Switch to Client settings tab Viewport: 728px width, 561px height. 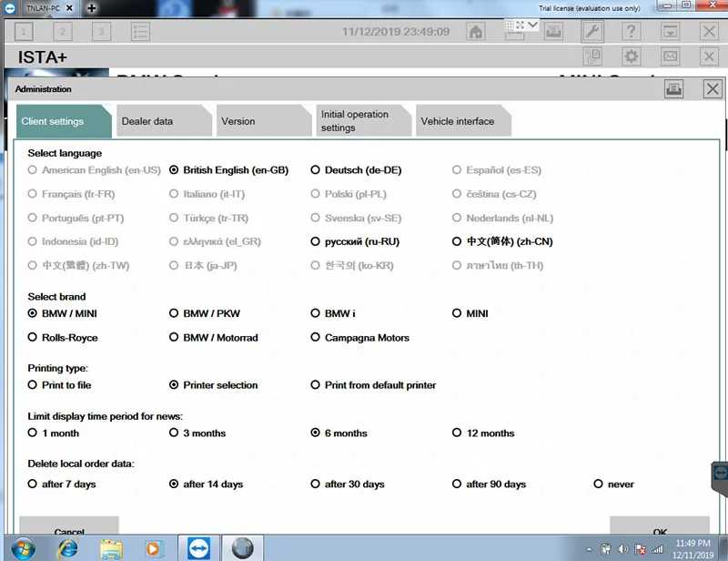point(64,121)
